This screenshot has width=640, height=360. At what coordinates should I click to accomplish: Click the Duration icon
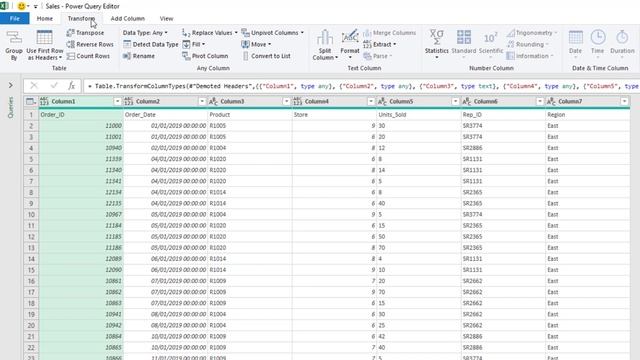coord(622,37)
